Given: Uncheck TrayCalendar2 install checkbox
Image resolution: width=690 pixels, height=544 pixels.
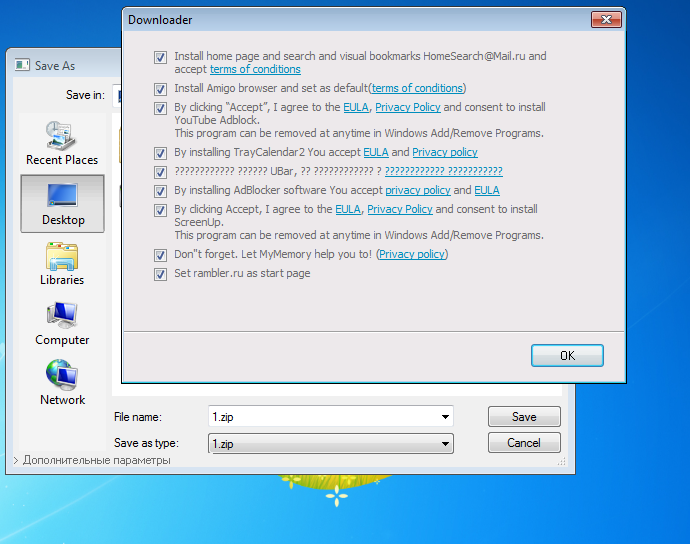Looking at the screenshot, I should point(160,153).
